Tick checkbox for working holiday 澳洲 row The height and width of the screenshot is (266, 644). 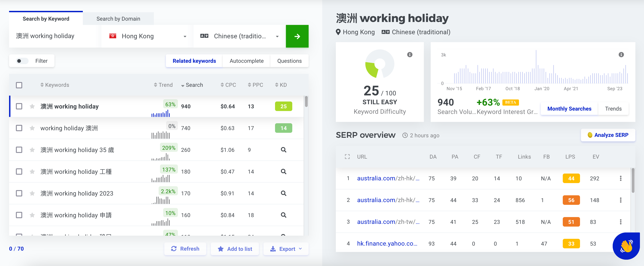(19, 128)
